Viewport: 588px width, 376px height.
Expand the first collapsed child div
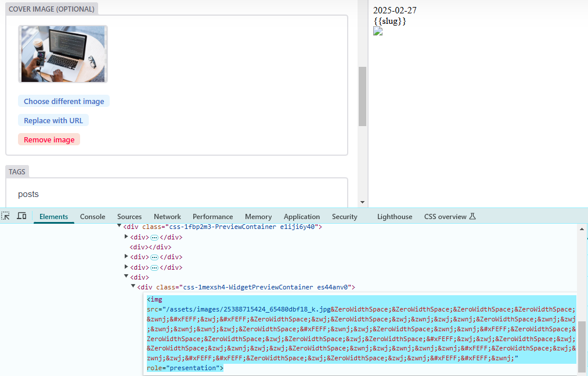tap(127, 237)
